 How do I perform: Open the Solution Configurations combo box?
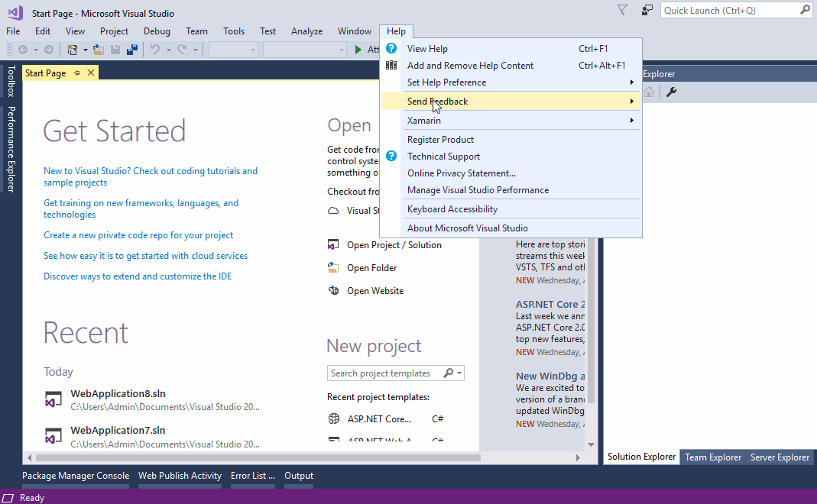[x=233, y=50]
